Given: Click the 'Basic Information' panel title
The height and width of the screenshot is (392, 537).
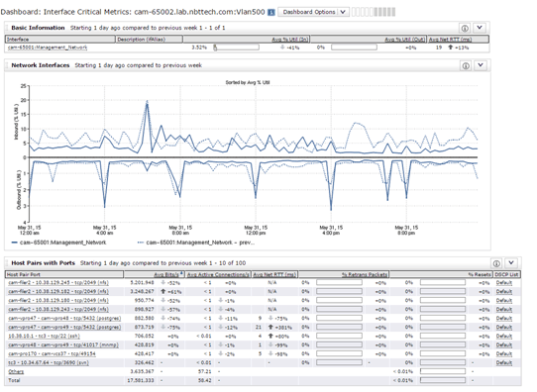Looking at the screenshot, I should point(38,28).
